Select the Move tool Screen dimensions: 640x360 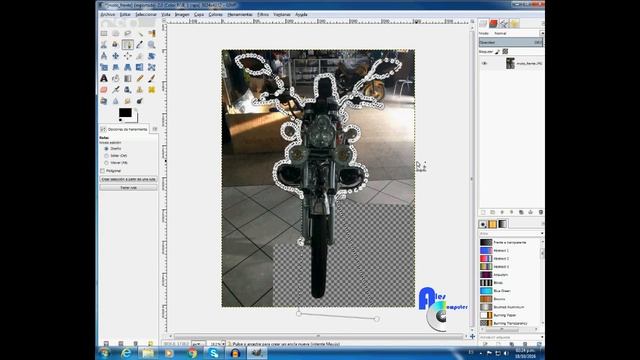(116, 56)
